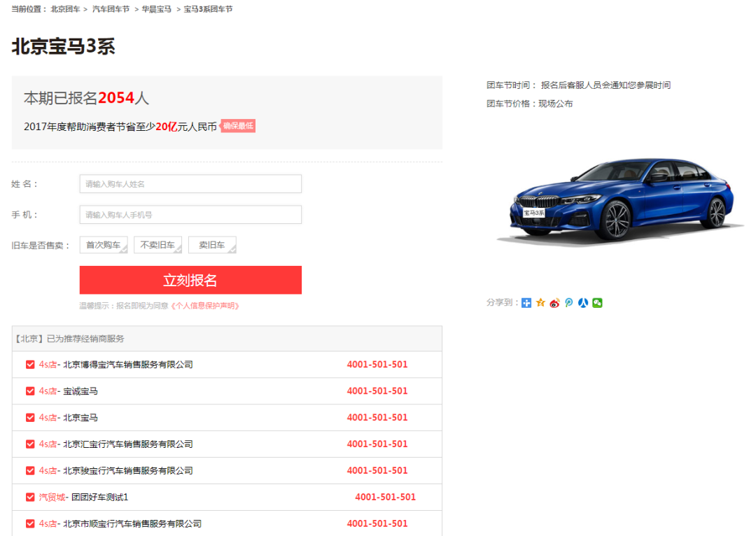The width and height of the screenshot is (756, 536).
Task: Click the 本期已报名2054人 text
Action: pos(86,99)
